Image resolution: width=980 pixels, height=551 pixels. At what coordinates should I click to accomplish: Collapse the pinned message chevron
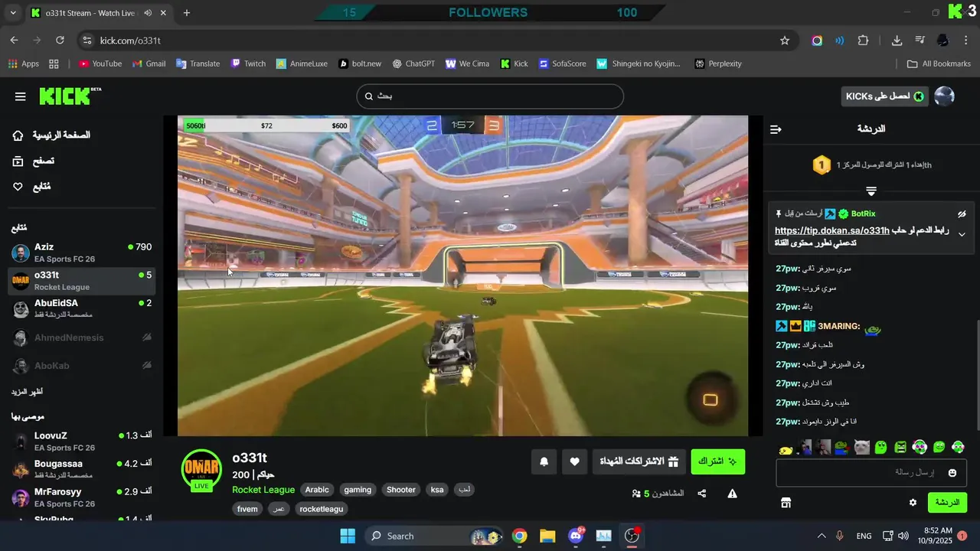point(962,235)
